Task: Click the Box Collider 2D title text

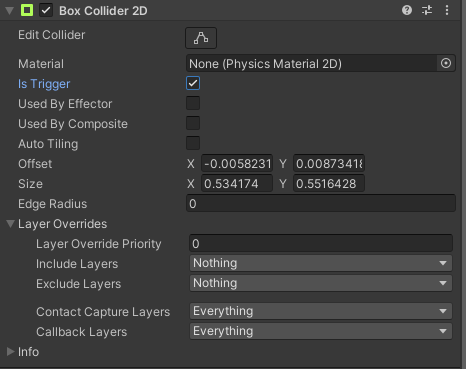Action: (x=103, y=11)
